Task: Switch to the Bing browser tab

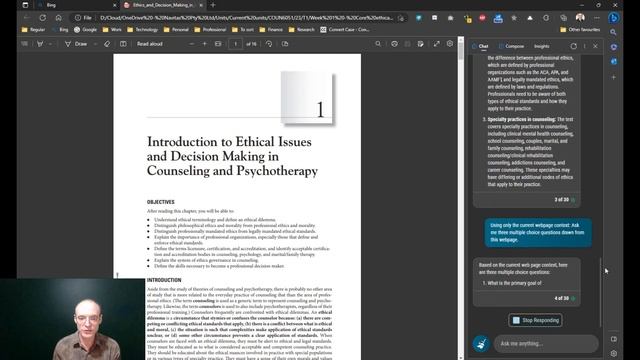Action: point(76,5)
